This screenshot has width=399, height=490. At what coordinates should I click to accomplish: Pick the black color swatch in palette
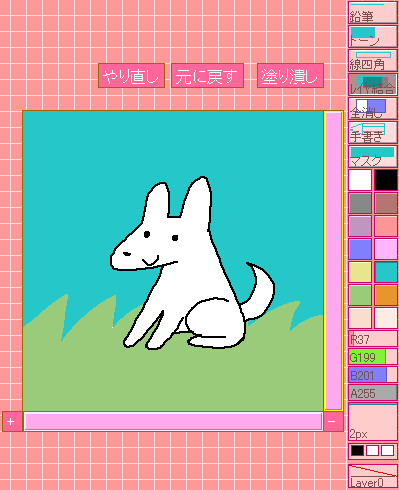(386, 180)
